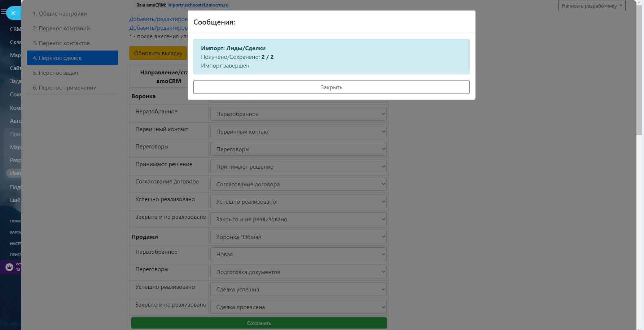Open the importsuschnostei.amocrm.ru link

pos(198,5)
